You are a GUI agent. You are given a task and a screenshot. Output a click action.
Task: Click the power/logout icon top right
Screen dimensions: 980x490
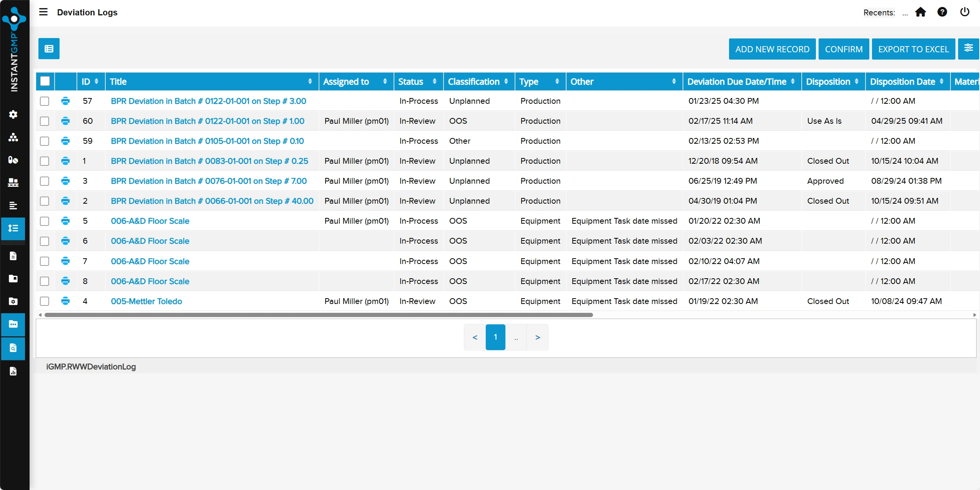pyautogui.click(x=964, y=12)
